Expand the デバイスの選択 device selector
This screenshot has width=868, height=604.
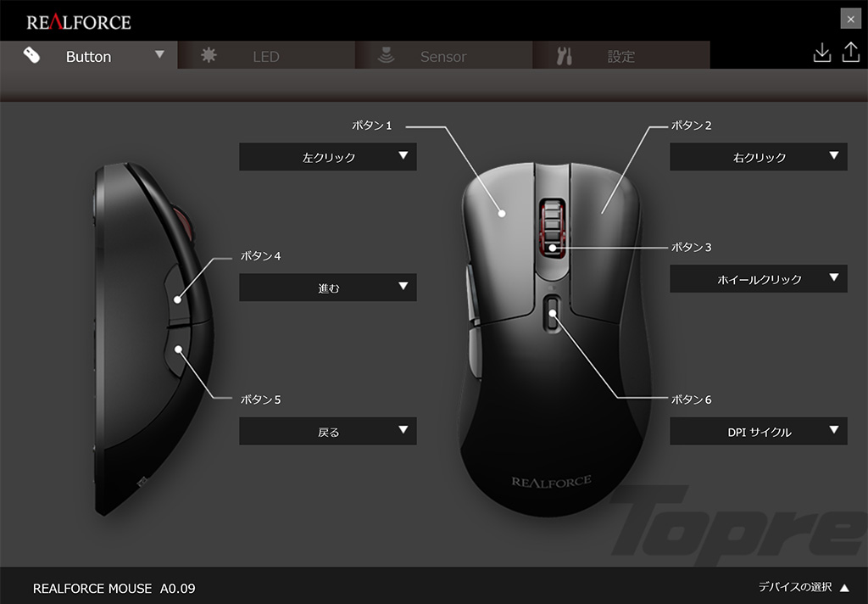[804, 587]
